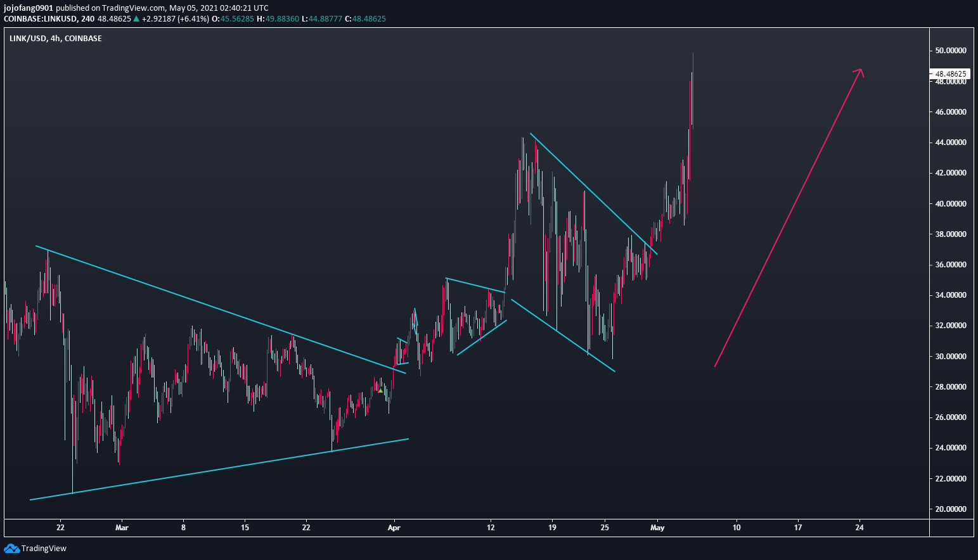The width and height of the screenshot is (978, 560).
Task: Click the 48.00000 price axis label
Action: coord(951,82)
